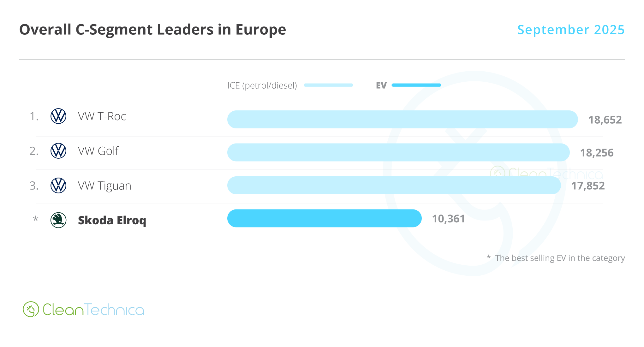Click the VW Tiguan sales bar
This screenshot has width=644, height=347.
(x=394, y=185)
